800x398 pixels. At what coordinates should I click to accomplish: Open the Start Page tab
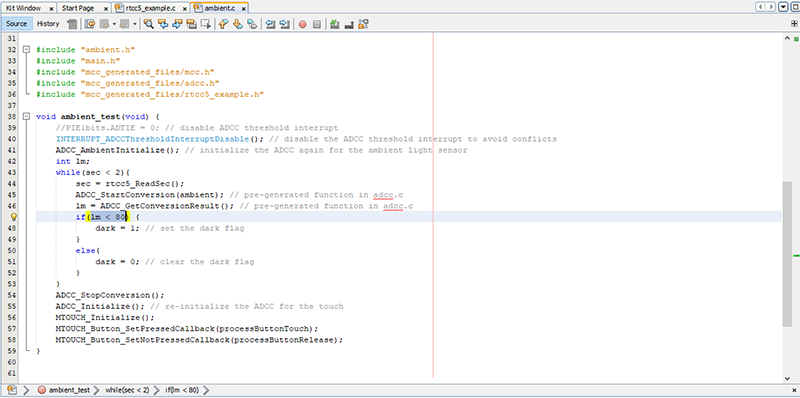pyautogui.click(x=78, y=8)
